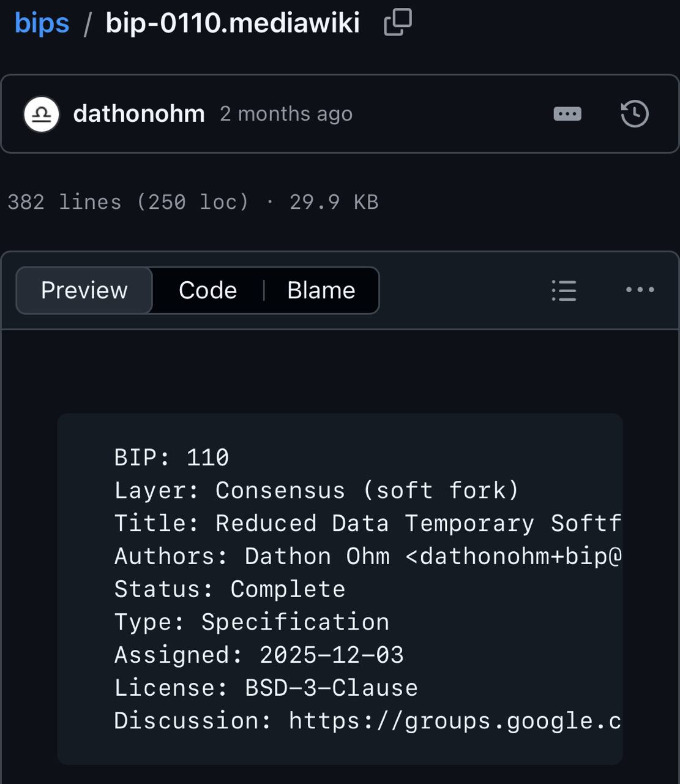Open the more file actions three-dot menu
The width and height of the screenshot is (680, 784).
[640, 290]
